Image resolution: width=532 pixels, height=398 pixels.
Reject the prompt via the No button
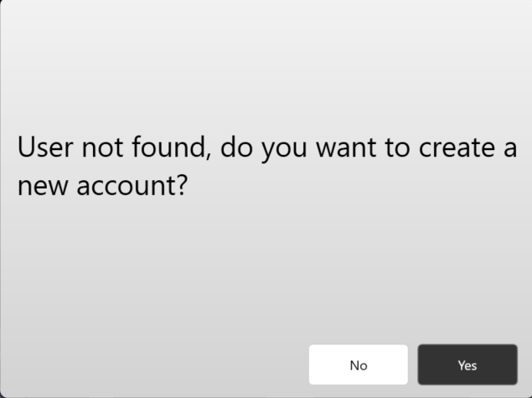(x=359, y=364)
